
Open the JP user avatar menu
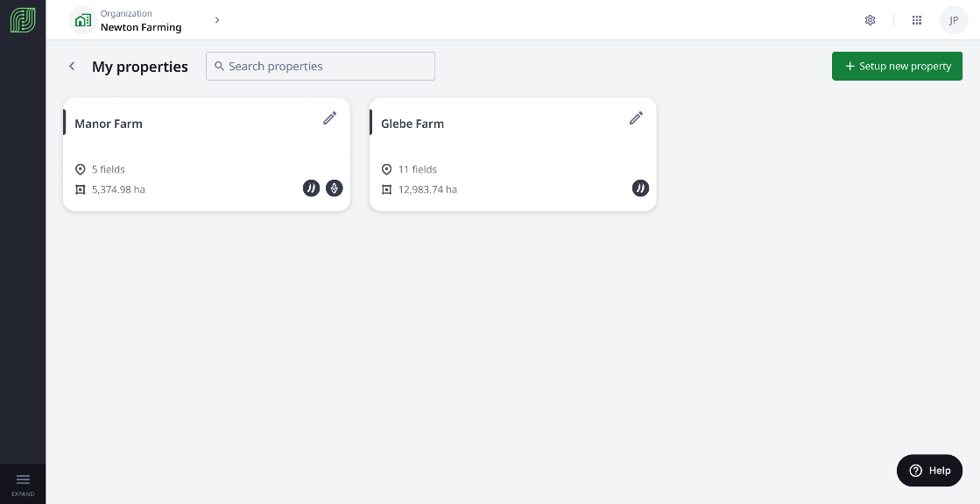[x=954, y=20]
